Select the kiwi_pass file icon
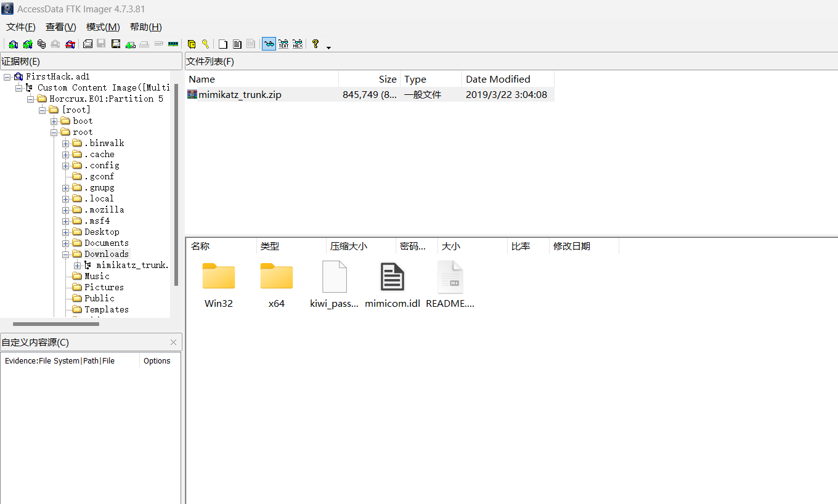The width and height of the screenshot is (838, 504). 335,276
